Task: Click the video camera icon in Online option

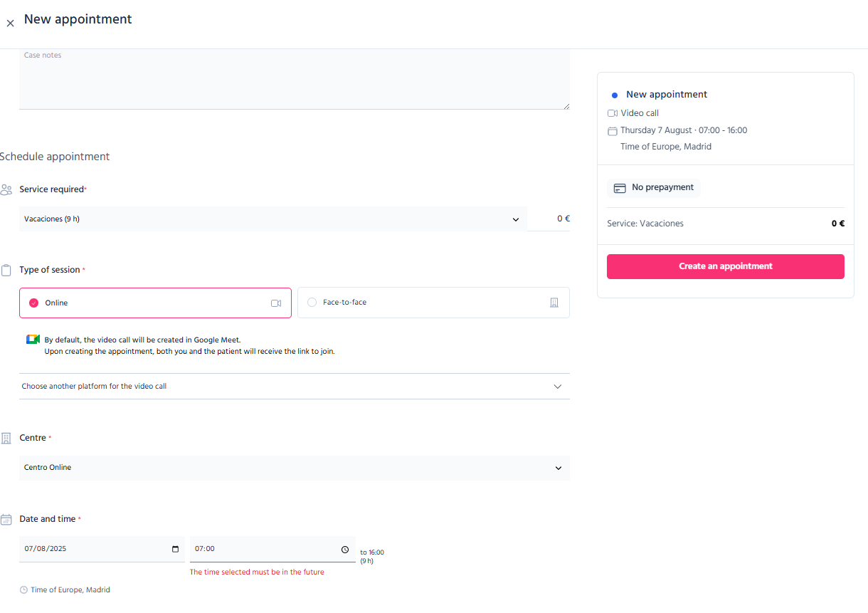Action: click(x=276, y=303)
